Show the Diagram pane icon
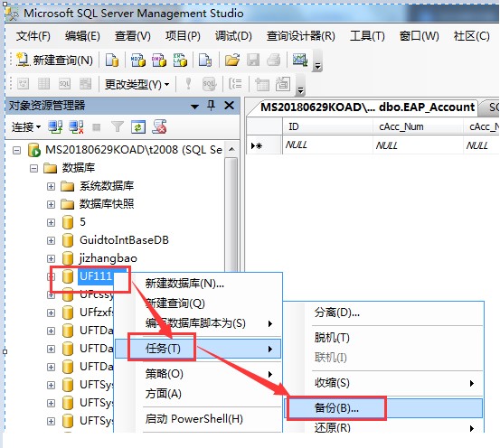Screen dimensions: 500x448 (23, 84)
